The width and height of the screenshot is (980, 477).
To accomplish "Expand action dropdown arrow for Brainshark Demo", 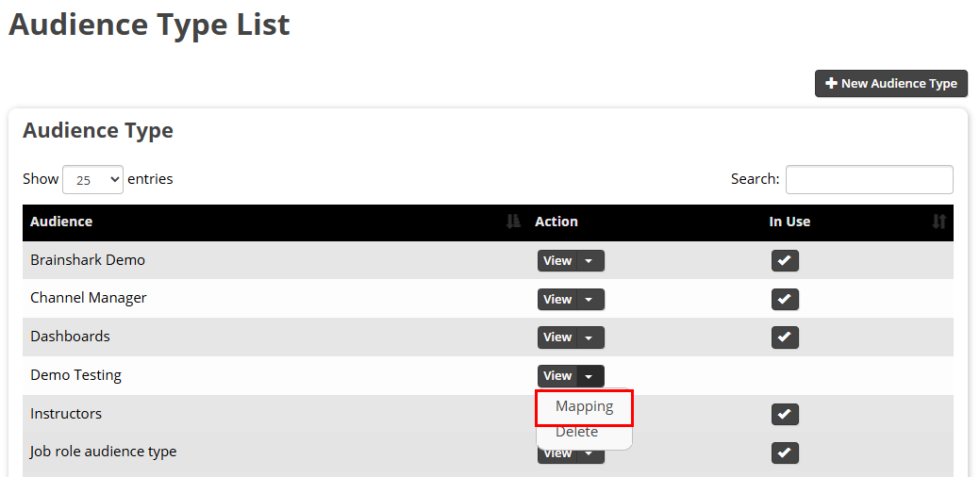I will pyautogui.click(x=590, y=261).
